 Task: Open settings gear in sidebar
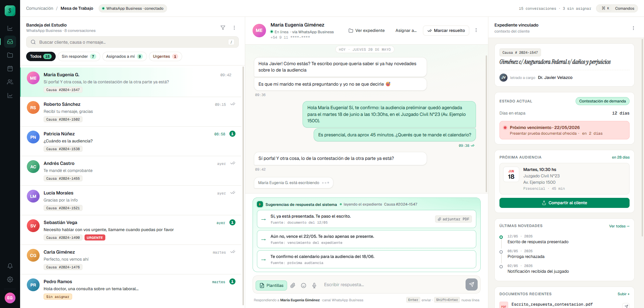click(x=10, y=279)
